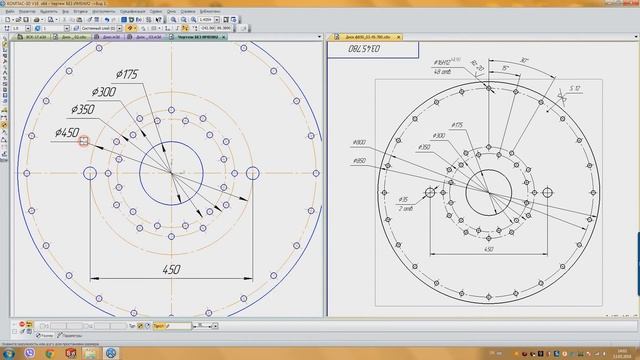Select first highlighted dimension Type icon
Image resolution: width=640 pixels, height=360 pixels.
tap(140, 326)
